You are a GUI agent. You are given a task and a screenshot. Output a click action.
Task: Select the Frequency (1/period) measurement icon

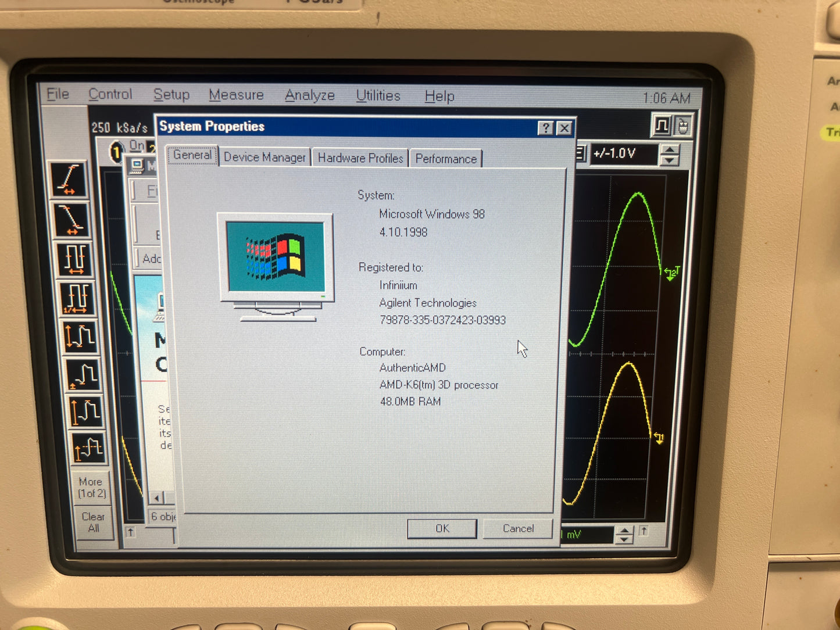[x=77, y=298]
